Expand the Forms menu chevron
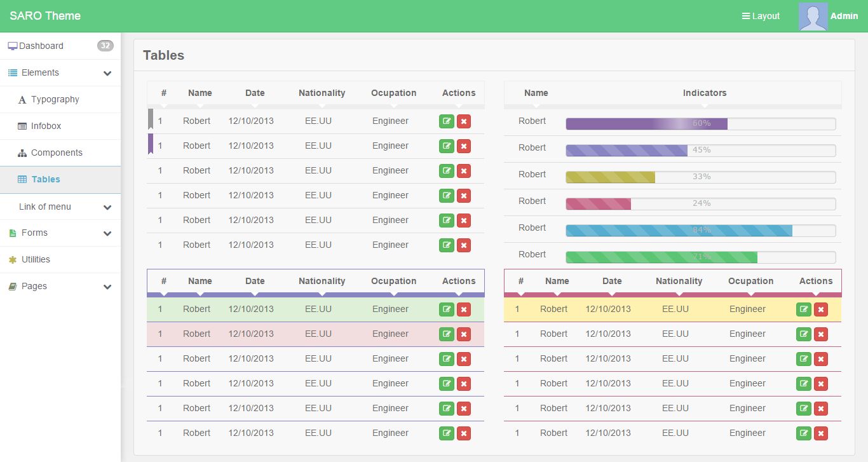 pyautogui.click(x=107, y=233)
